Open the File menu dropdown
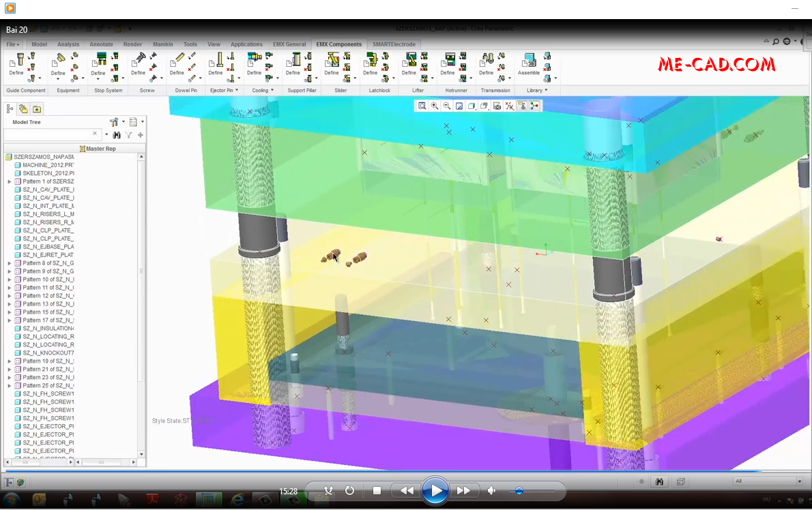Screen dimensions: 812x510 coord(12,44)
